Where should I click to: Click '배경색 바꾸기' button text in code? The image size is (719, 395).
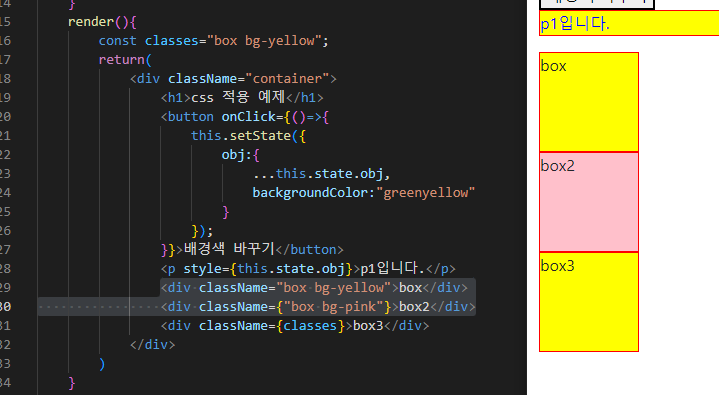[229, 249]
